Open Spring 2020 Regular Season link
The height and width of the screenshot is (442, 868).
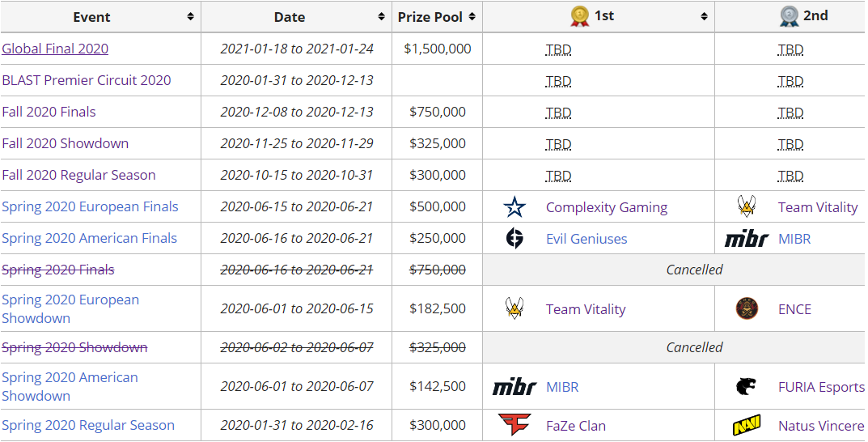click(x=88, y=425)
